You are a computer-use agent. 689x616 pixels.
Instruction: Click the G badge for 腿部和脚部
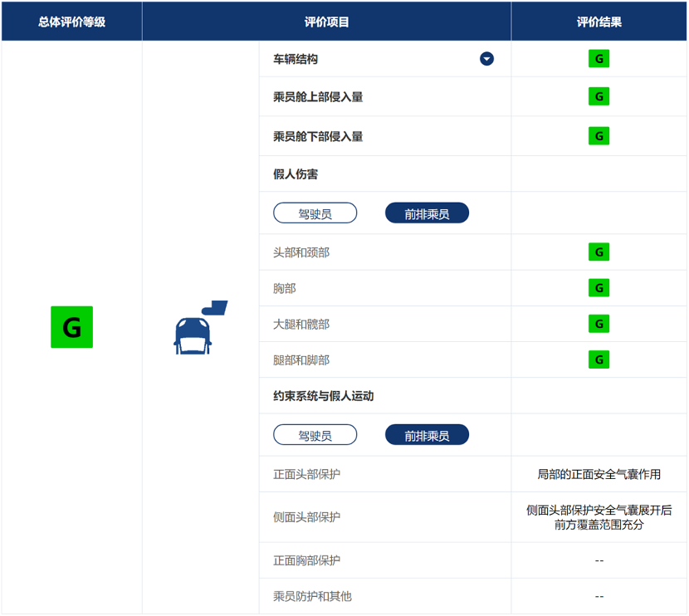pyautogui.click(x=599, y=359)
